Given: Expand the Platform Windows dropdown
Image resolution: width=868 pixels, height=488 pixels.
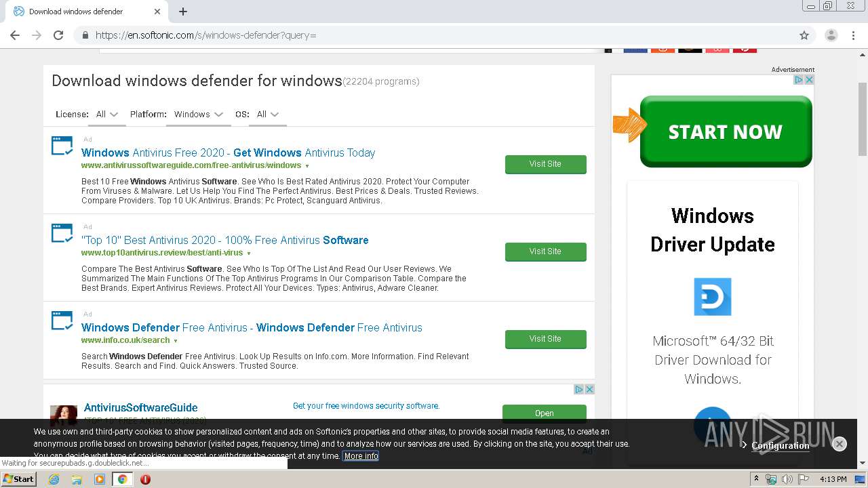Looking at the screenshot, I should (x=198, y=114).
